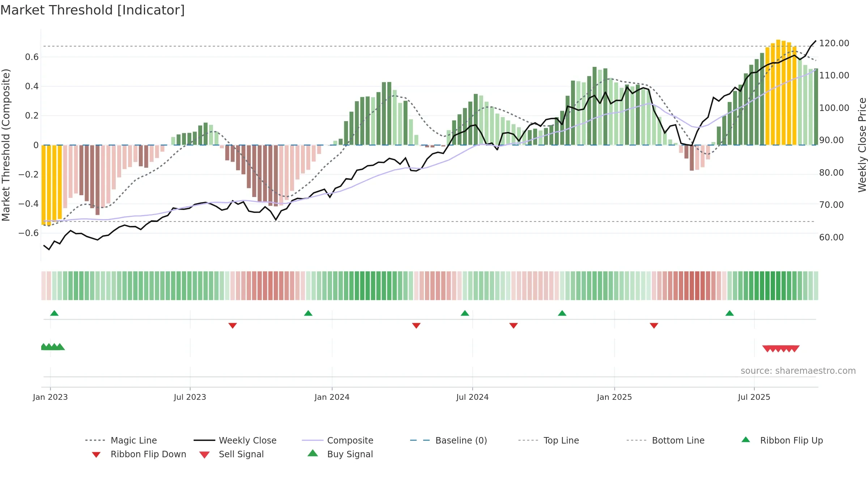Toggle the Baseline (0) legend entry

[x=448, y=440]
